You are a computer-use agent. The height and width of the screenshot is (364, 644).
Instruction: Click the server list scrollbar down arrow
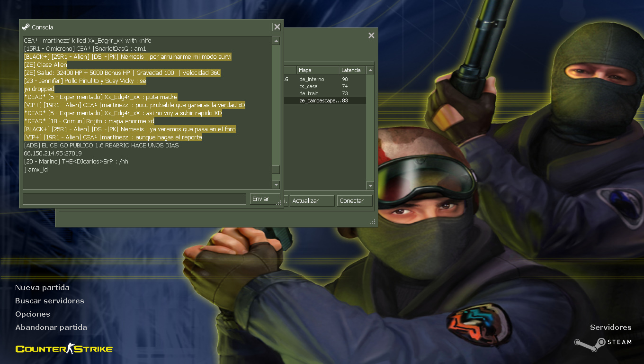(370, 186)
